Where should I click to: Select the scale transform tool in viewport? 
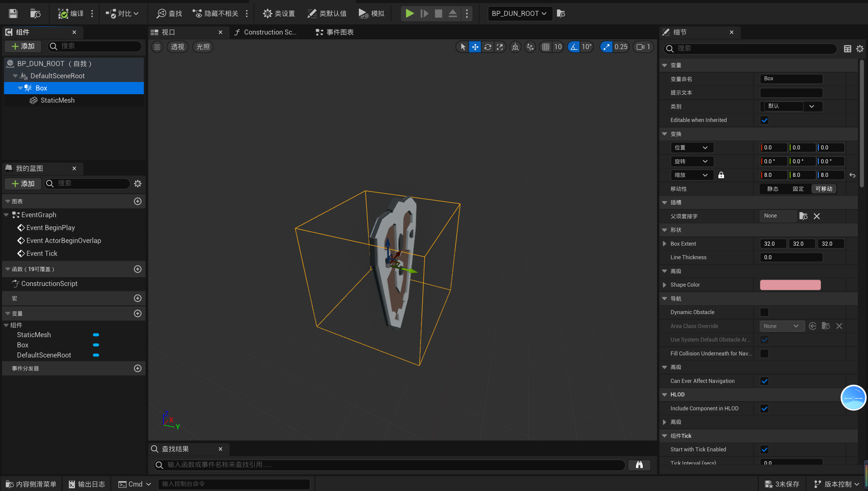click(500, 47)
